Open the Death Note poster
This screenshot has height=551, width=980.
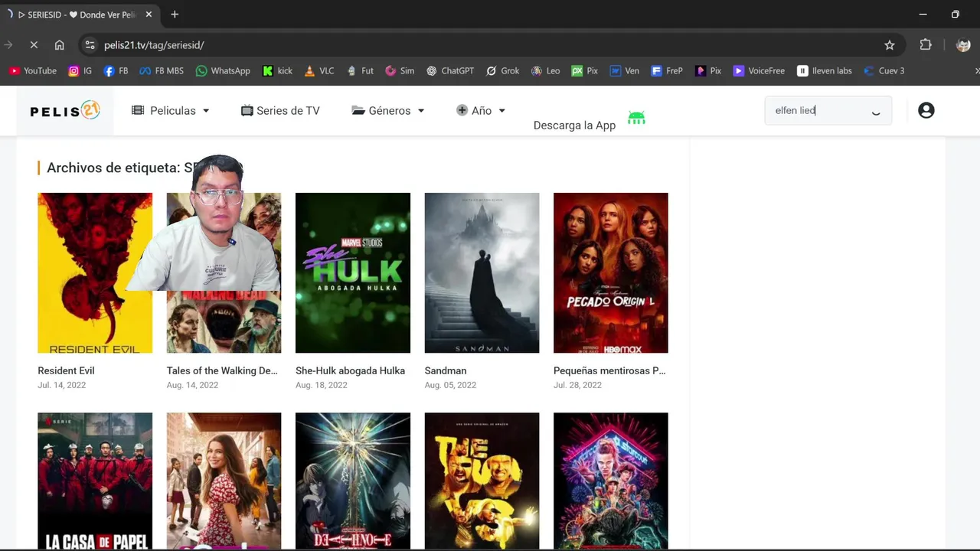point(353,481)
